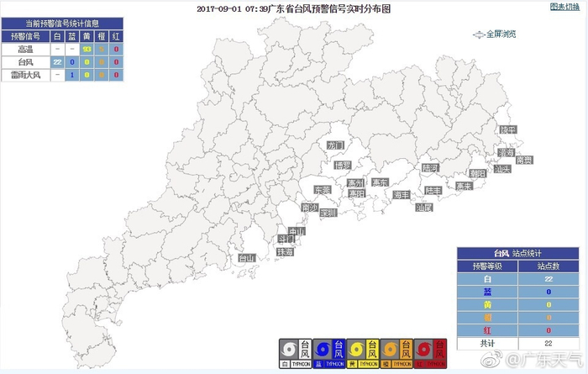Click the white typhoon signal legend icon
Viewport: 588px width, 374px height.
tap(296, 353)
